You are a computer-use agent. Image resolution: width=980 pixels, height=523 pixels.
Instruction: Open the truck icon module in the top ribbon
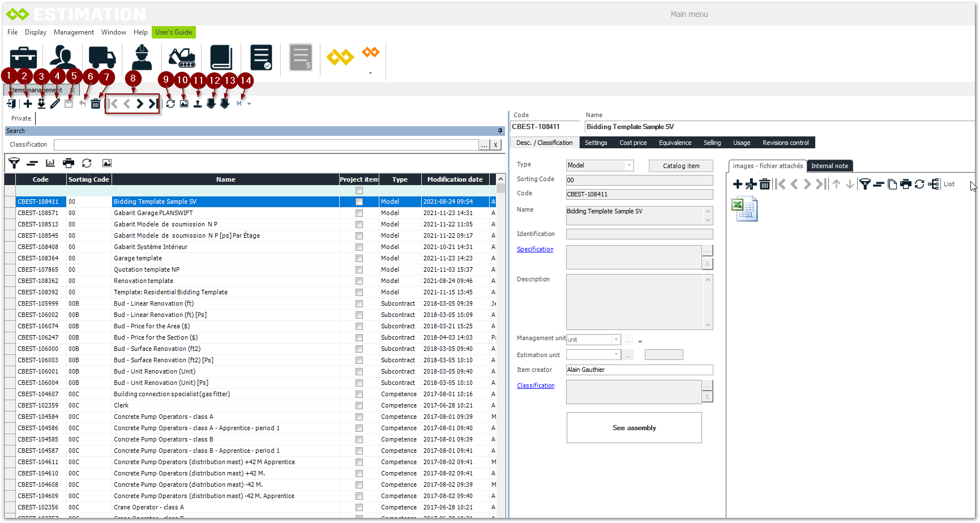pyautogui.click(x=102, y=58)
